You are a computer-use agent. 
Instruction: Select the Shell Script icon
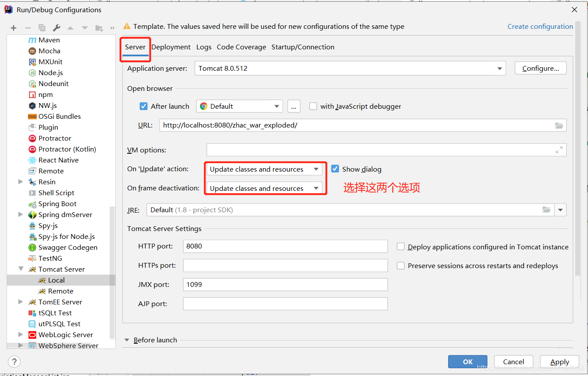(x=32, y=193)
